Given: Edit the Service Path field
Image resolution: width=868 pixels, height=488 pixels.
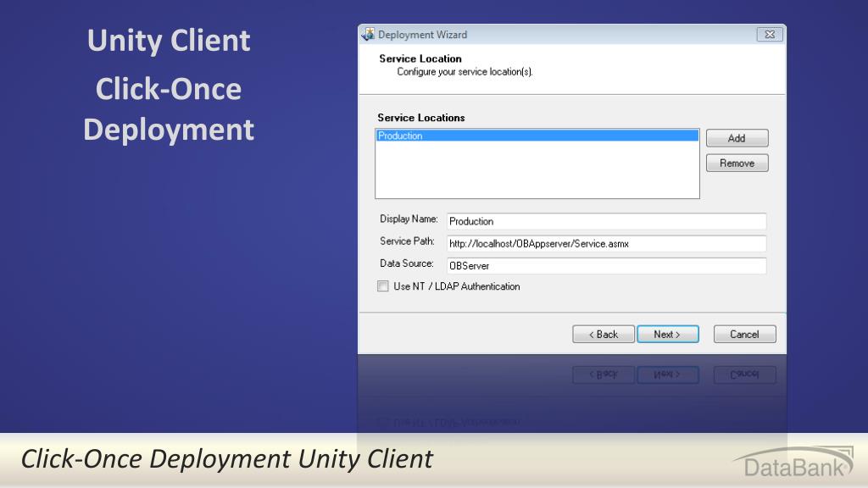Looking at the screenshot, I should point(606,243).
